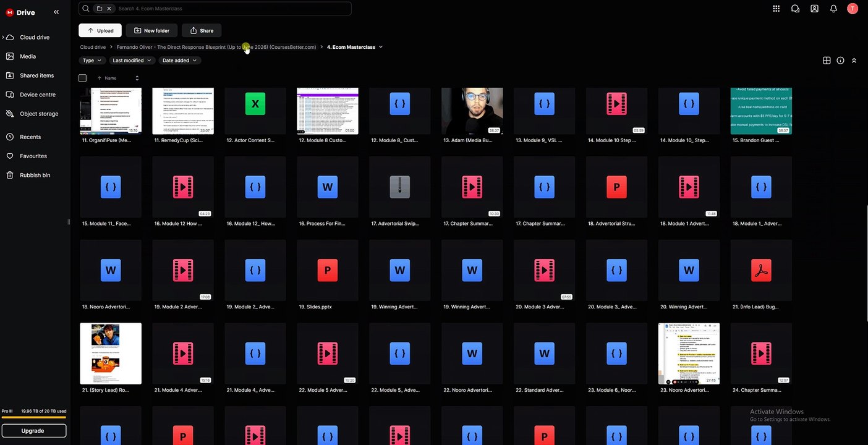Open the 11. OrganifiPure video thumbnail
Viewport: 868px width, 445px height.
[x=111, y=111]
